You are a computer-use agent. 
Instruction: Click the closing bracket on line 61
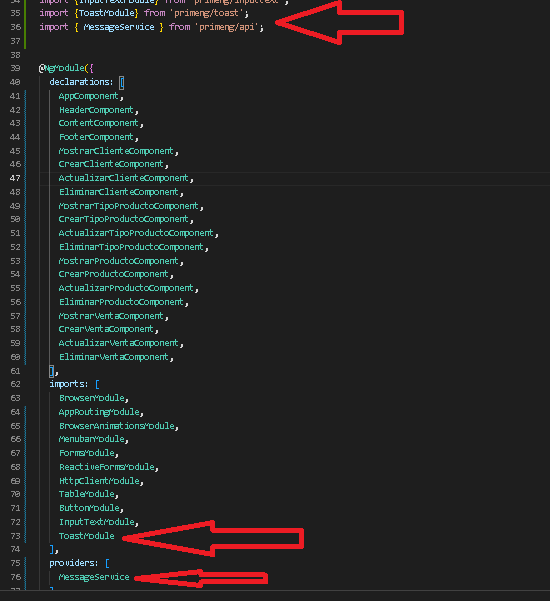[51, 371]
